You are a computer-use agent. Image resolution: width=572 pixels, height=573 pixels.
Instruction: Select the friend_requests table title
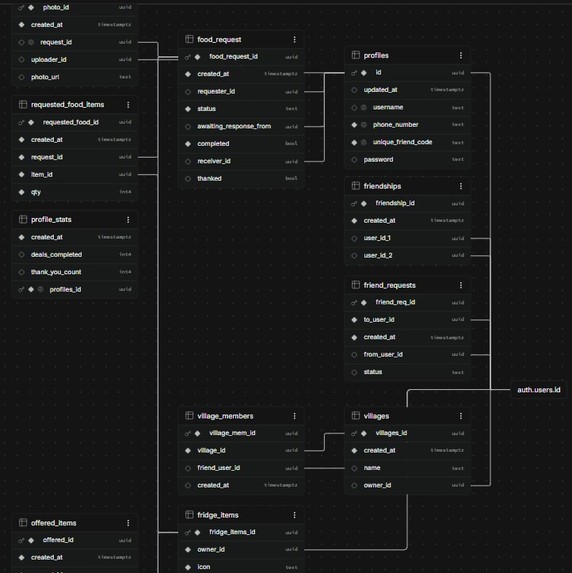390,285
